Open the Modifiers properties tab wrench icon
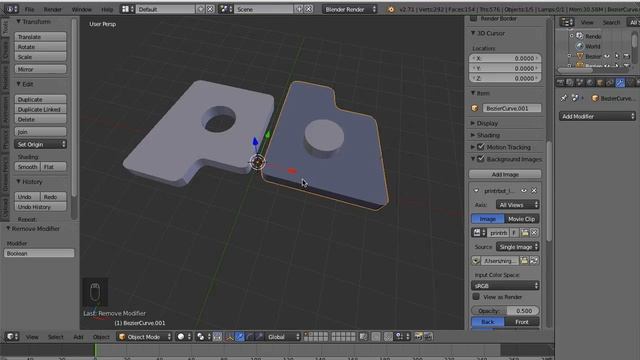Image resolution: width=640 pixels, height=360 pixels. click(x=620, y=83)
